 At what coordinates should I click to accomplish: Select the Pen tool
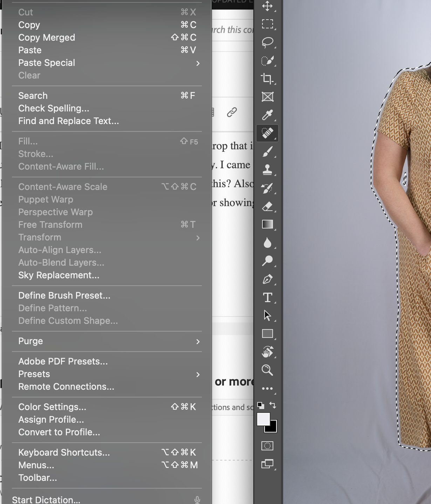pos(267,280)
